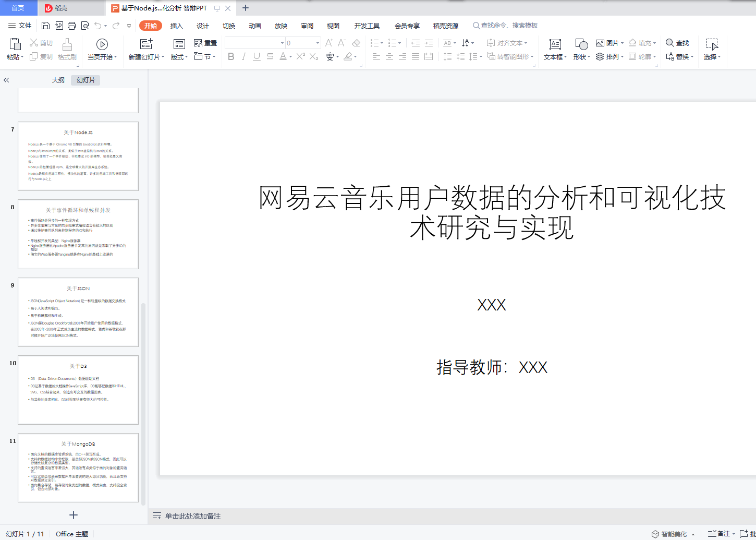756x540 pixels.
Task: Click the Undo arrow icon
Action: [98, 26]
